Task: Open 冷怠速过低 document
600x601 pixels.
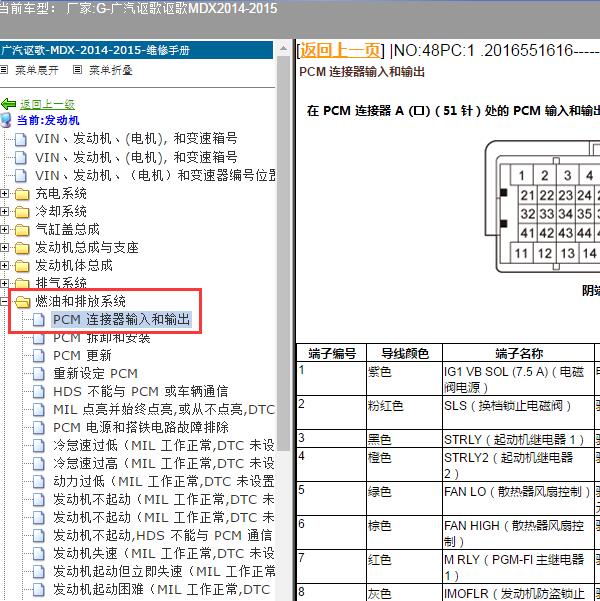Action: click(164, 445)
